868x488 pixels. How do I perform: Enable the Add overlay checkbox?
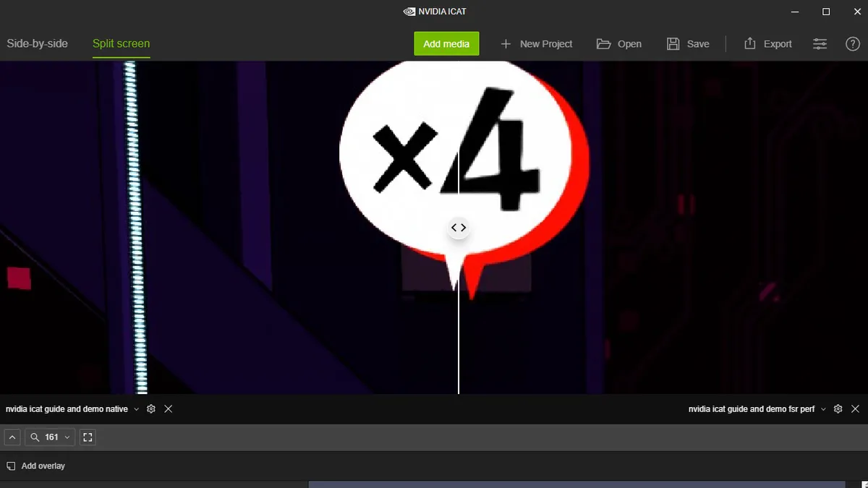click(11, 466)
